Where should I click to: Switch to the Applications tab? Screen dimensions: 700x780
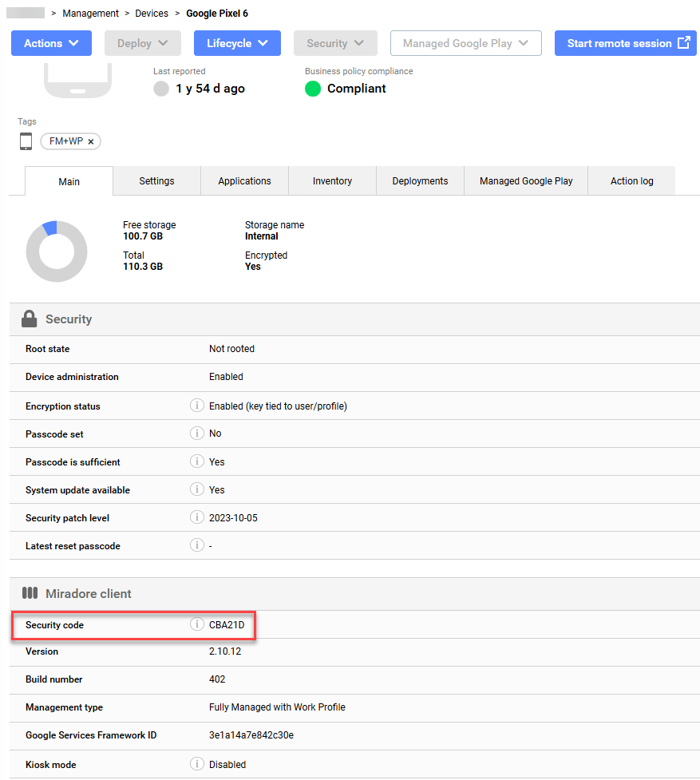point(244,181)
